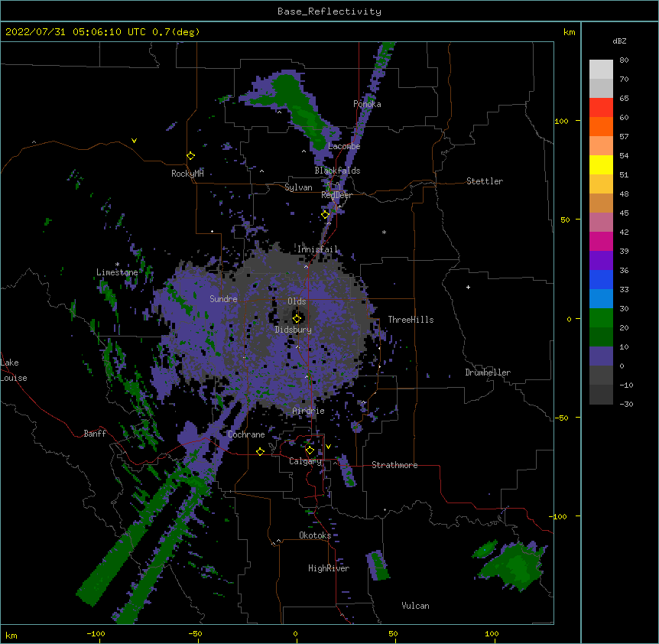
Task: Select the red 60-65 dBZ legend swatch
Action: pyautogui.click(x=601, y=108)
